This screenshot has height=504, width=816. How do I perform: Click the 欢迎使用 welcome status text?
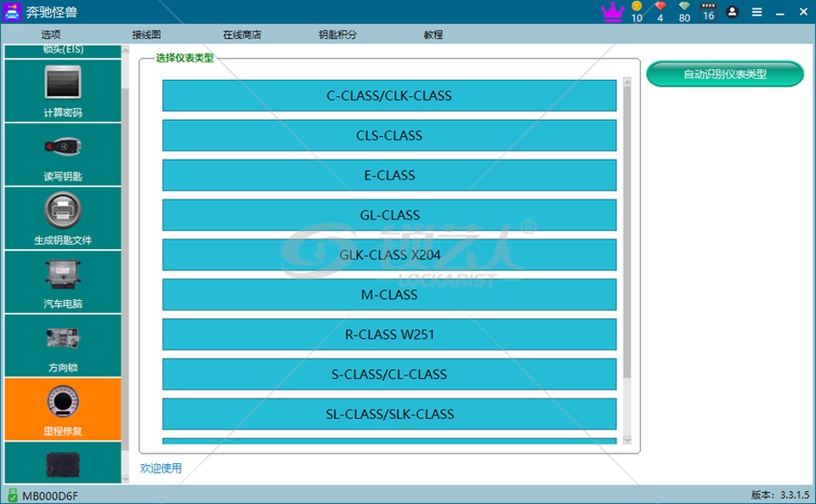tap(161, 468)
